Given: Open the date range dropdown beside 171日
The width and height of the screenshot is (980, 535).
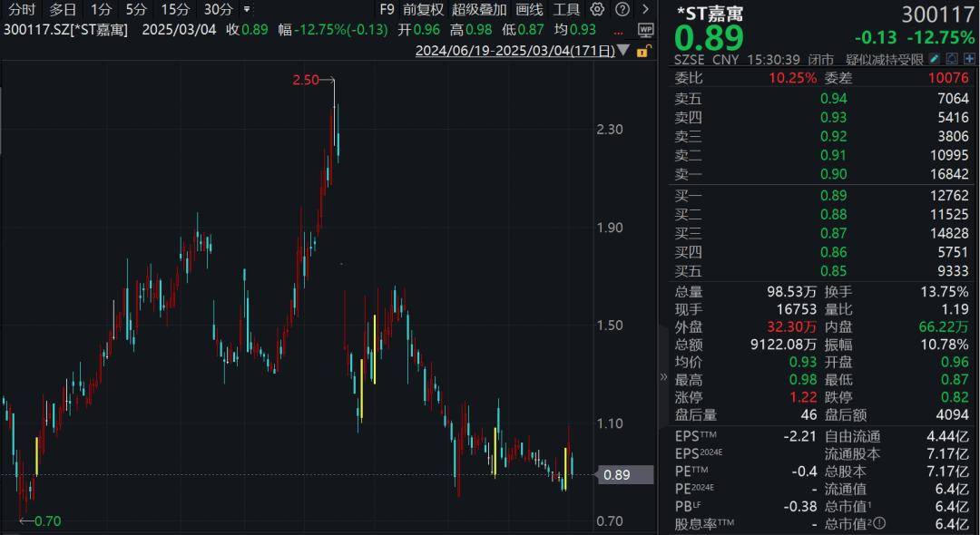Looking at the screenshot, I should [x=622, y=49].
